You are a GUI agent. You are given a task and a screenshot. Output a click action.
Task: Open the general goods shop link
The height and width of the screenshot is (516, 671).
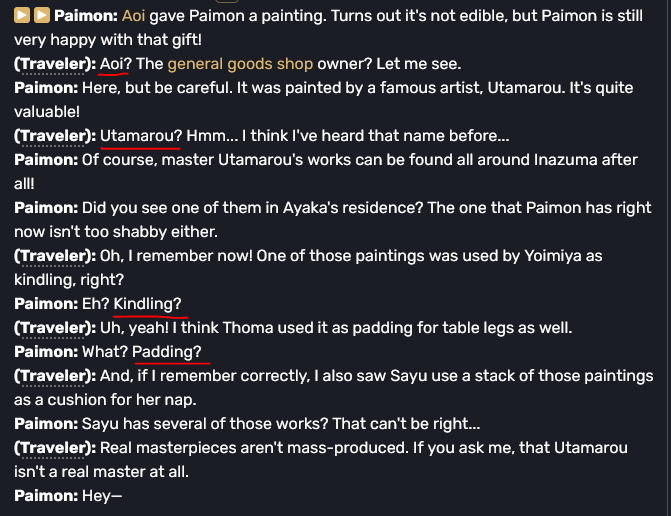tap(240, 64)
